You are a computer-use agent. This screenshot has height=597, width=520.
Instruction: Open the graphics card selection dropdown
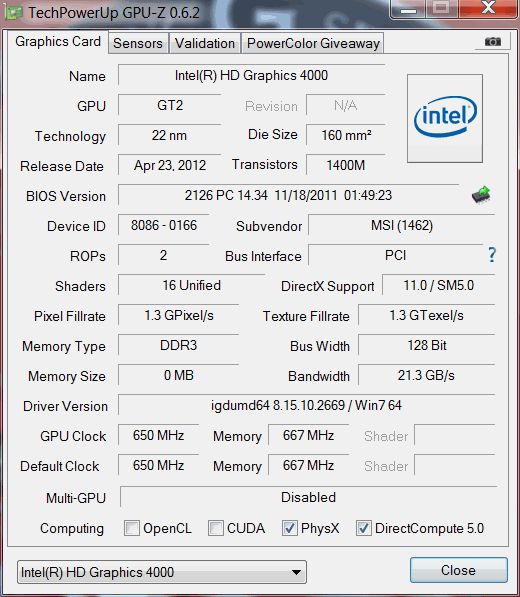point(162,572)
